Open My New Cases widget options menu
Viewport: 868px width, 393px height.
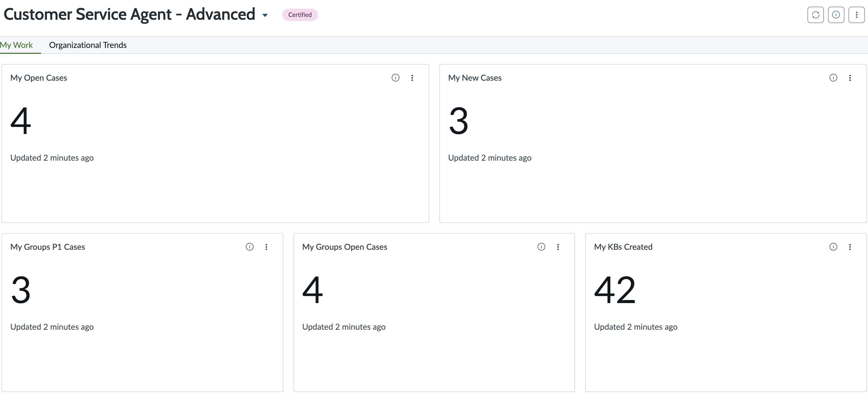tap(850, 78)
